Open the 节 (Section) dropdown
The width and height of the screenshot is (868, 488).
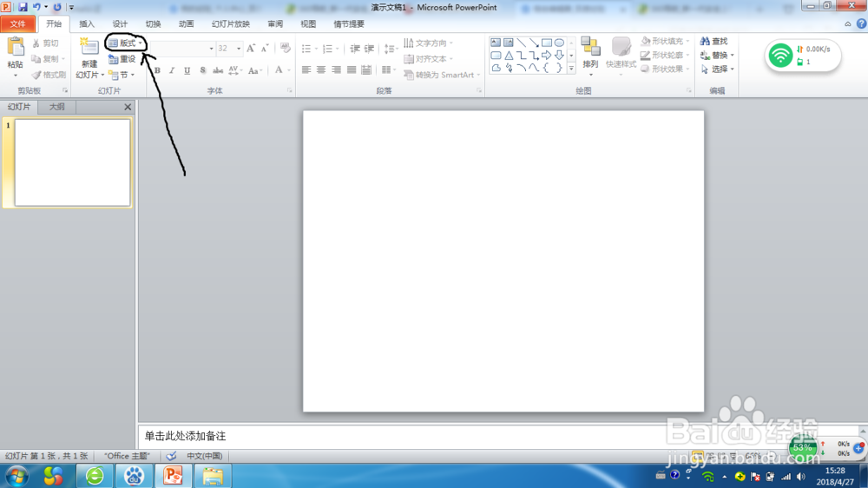pos(122,75)
